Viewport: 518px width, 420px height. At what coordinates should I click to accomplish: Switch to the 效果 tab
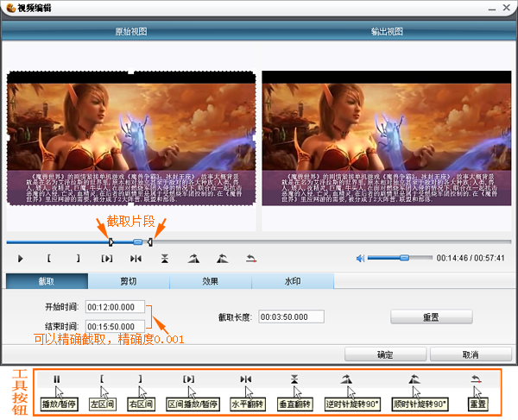(x=211, y=281)
